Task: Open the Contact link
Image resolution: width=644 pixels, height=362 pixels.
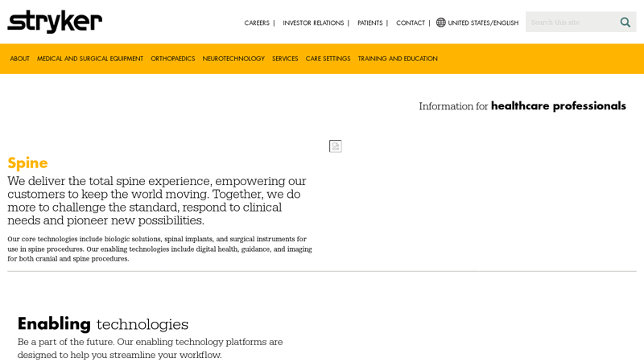Action: (411, 23)
